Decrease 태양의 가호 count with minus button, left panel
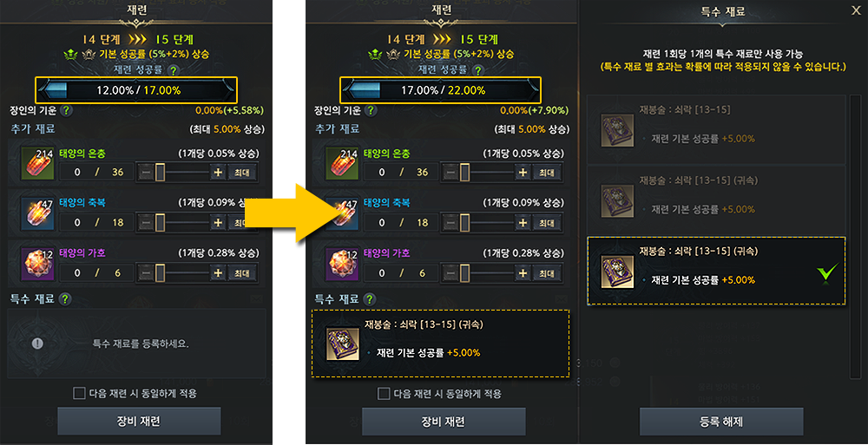This screenshot has width=868, height=445. point(145,273)
